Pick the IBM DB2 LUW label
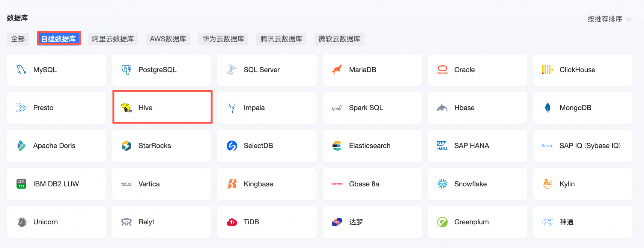Screen dimensions: 644x248 (56, 184)
